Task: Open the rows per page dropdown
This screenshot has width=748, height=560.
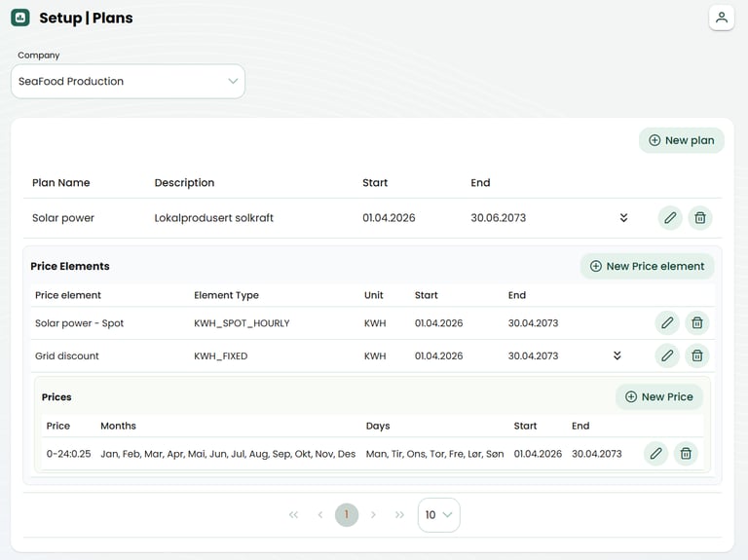Action: tap(438, 515)
